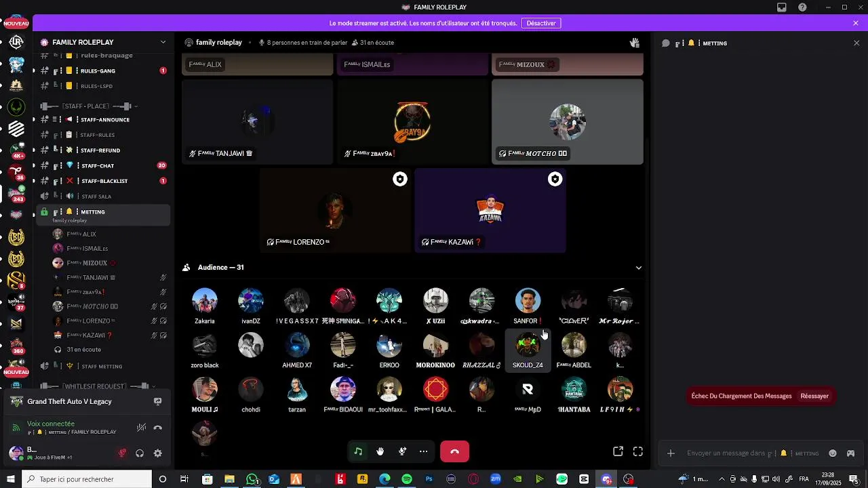Click the LORENZO speaker tile
The height and width of the screenshot is (488, 868).
click(x=335, y=210)
